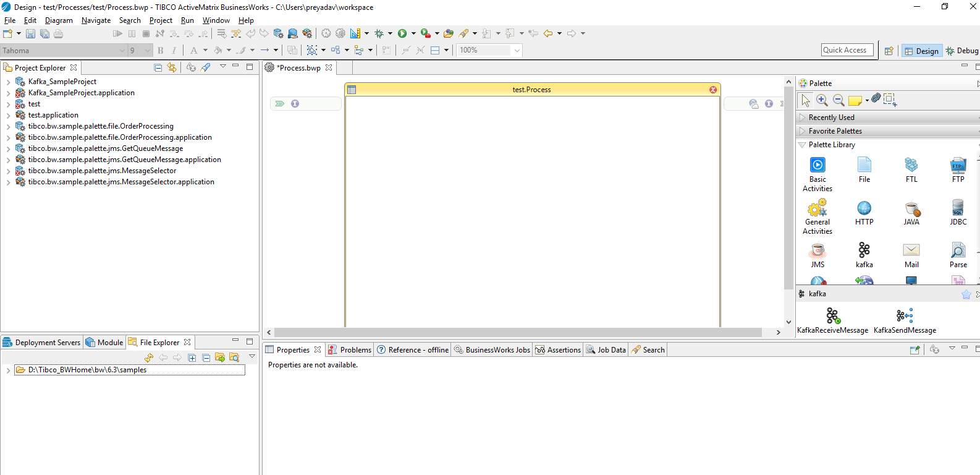Viewport: 980px width, 475px height.
Task: Expand the Kafka_SampleProject tree node
Action: pos(8,82)
